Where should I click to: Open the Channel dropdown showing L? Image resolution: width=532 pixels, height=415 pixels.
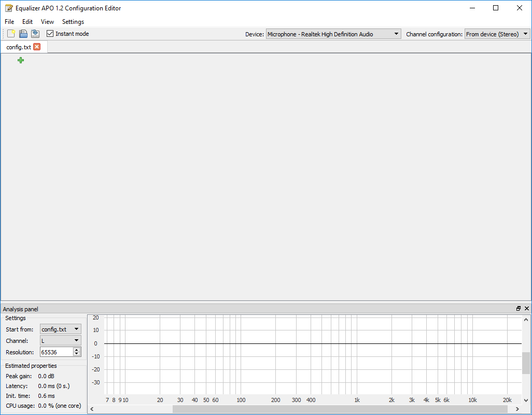(60, 340)
